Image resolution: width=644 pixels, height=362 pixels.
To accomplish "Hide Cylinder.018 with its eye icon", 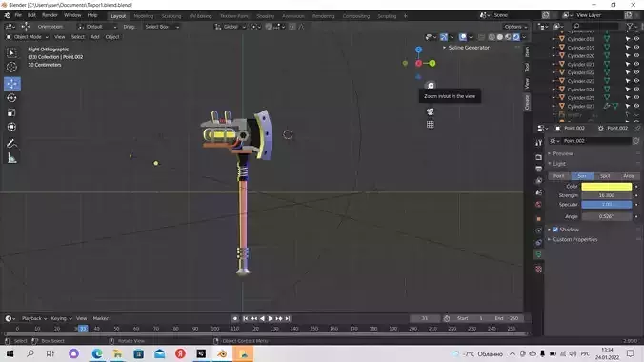I will [x=636, y=39].
